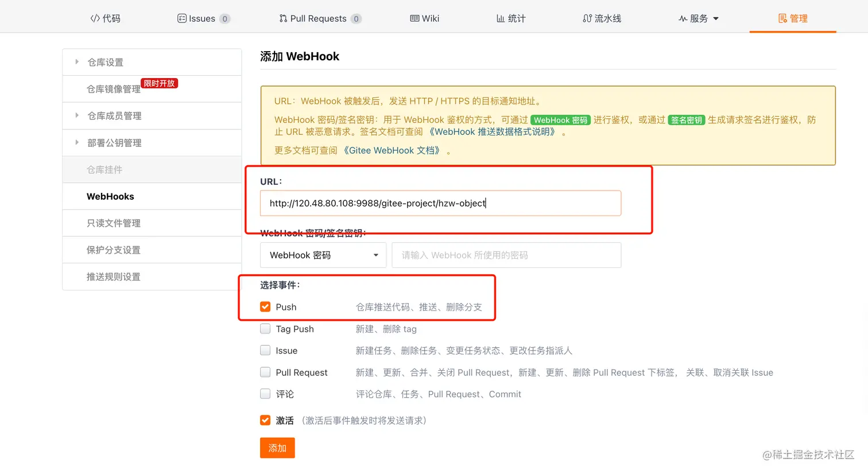Viewport: 868px width, 474px height.
Task: Click the orange 添加 button
Action: coord(277,448)
